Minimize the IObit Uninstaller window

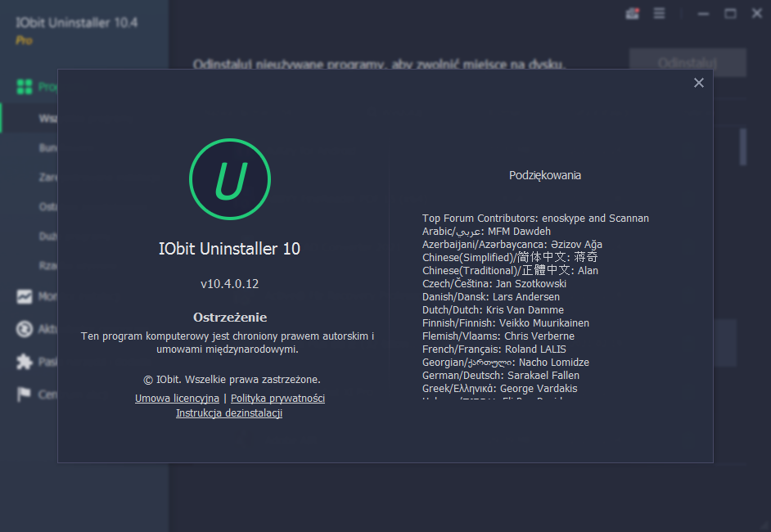click(704, 14)
